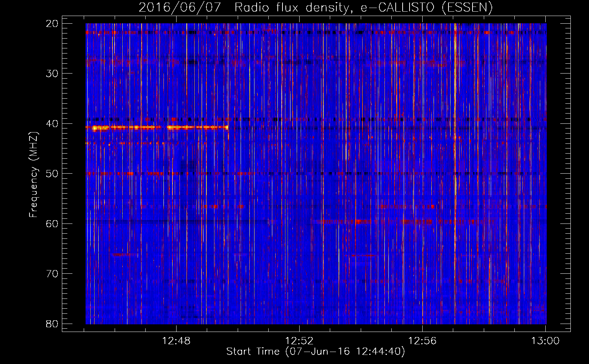
Task: Click the 70 MHz frequency tick label
Action: coord(52,274)
